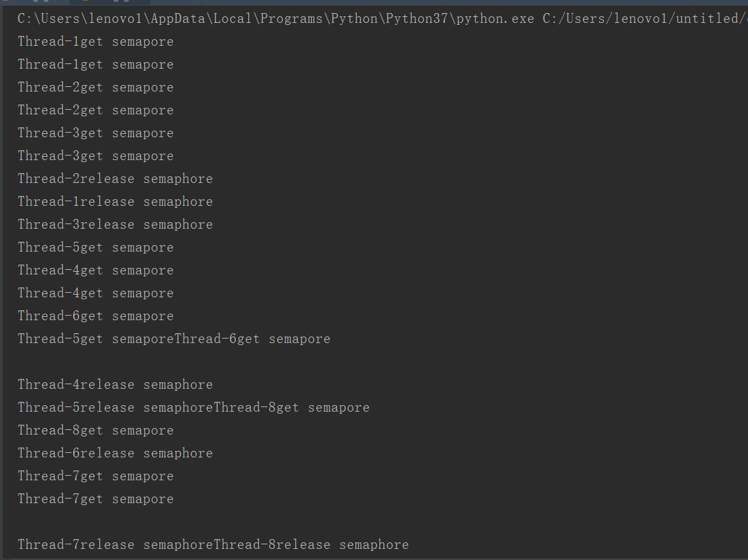The height and width of the screenshot is (560, 748).
Task: Click the Thread-5get semaporeThread-6get merged line
Action: tap(174, 339)
